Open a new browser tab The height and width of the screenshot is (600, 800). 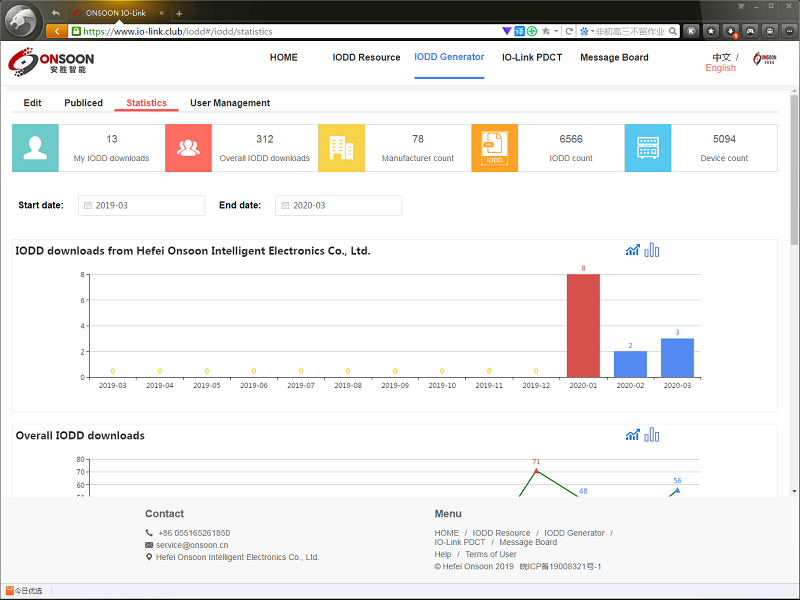(179, 13)
